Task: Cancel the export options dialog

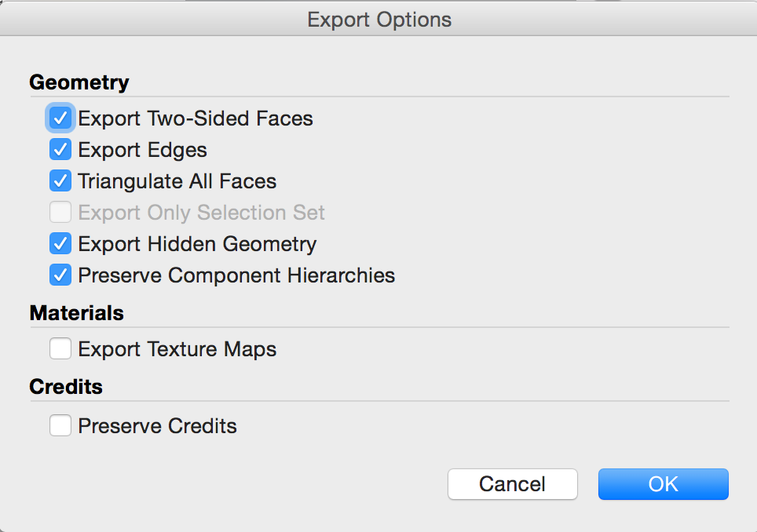Action: click(512, 484)
